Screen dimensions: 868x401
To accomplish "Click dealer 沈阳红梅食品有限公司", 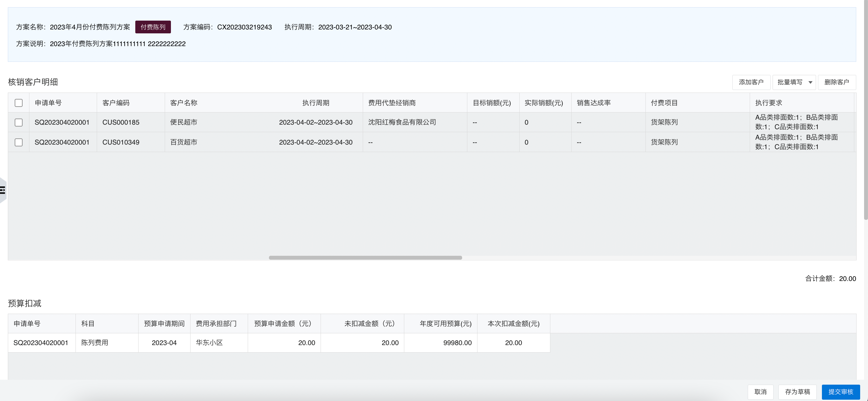I will 402,122.
